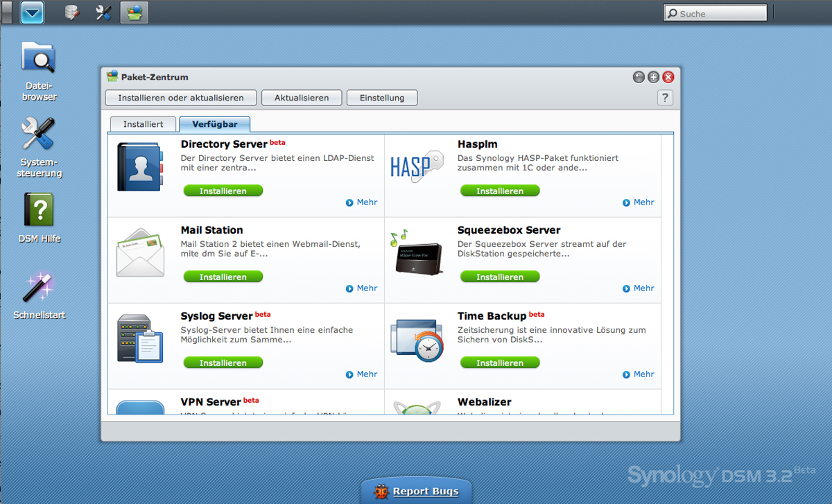Open help question mark in Paket-Zentrum

pyautogui.click(x=665, y=98)
